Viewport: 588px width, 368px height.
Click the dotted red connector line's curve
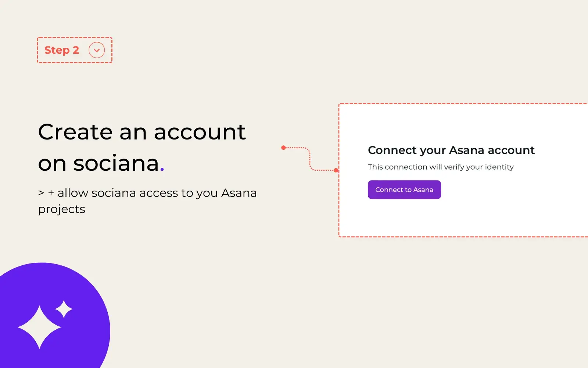(x=310, y=158)
